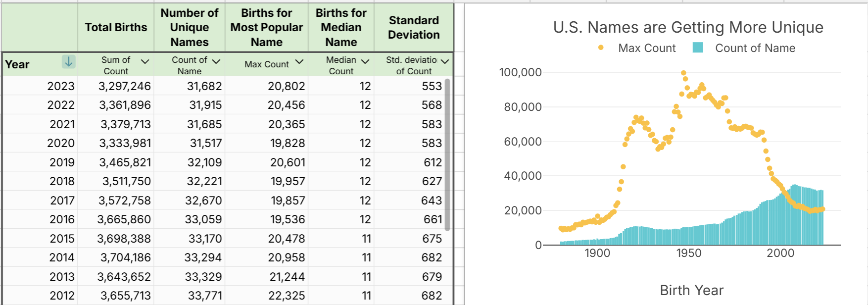868x305 pixels.
Task: Click the chart title about unique names
Action: 688,27
